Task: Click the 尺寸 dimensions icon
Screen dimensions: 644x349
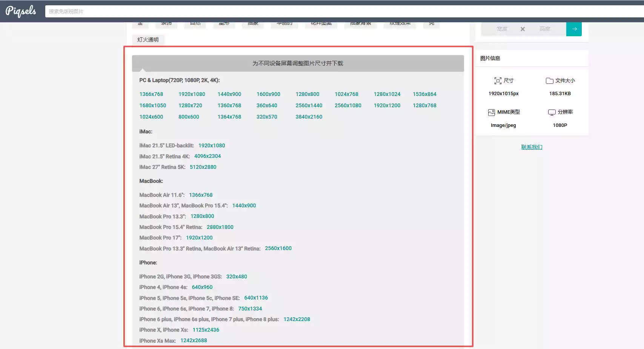Action: (498, 81)
